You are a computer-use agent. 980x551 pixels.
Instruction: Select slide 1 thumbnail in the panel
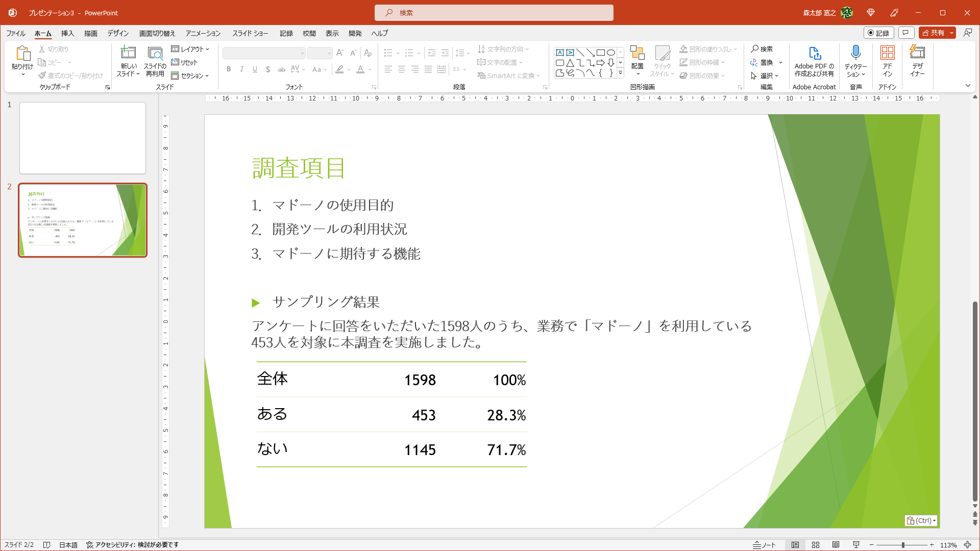coord(82,138)
